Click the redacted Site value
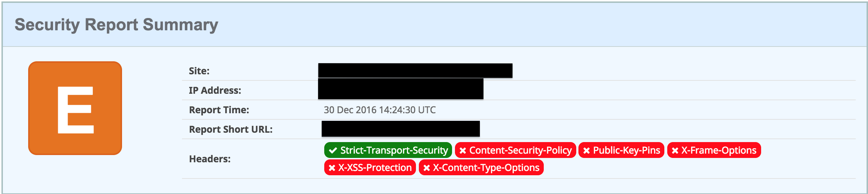The image size is (868, 194). [415, 71]
